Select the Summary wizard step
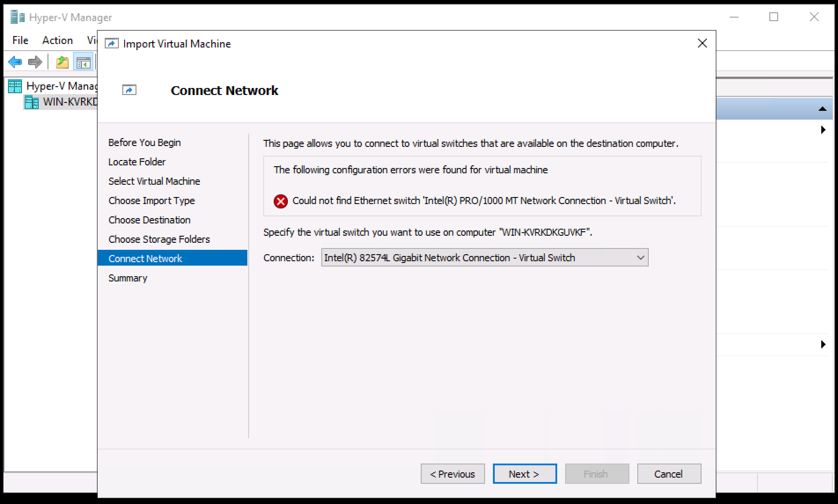The image size is (838, 504). pyautogui.click(x=127, y=278)
